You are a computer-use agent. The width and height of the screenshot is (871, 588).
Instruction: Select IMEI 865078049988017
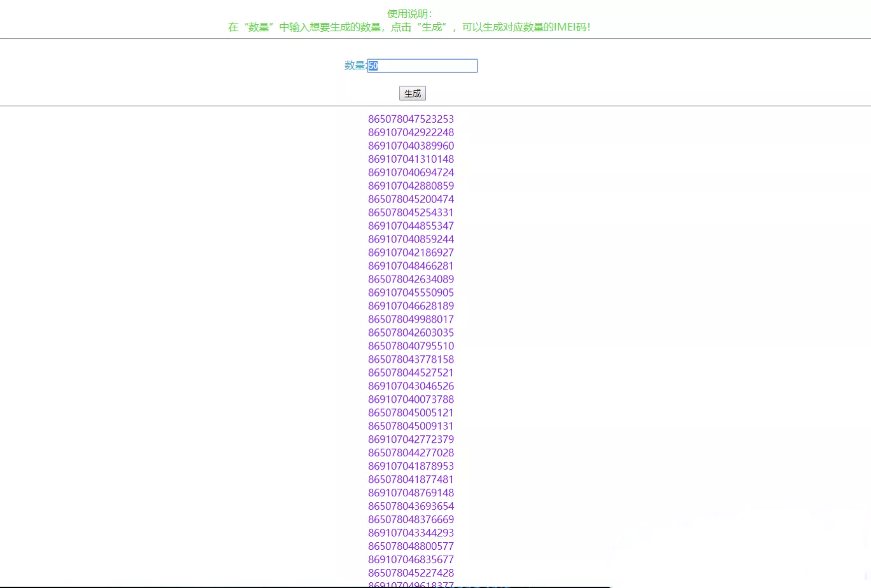click(411, 319)
